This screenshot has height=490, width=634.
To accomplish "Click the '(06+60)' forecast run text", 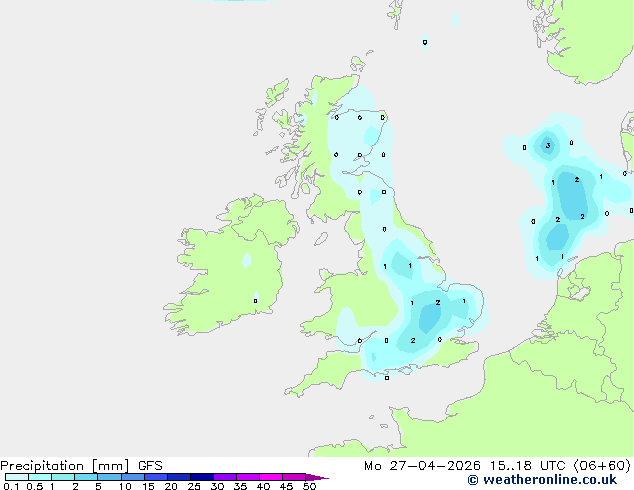I will (602, 466).
